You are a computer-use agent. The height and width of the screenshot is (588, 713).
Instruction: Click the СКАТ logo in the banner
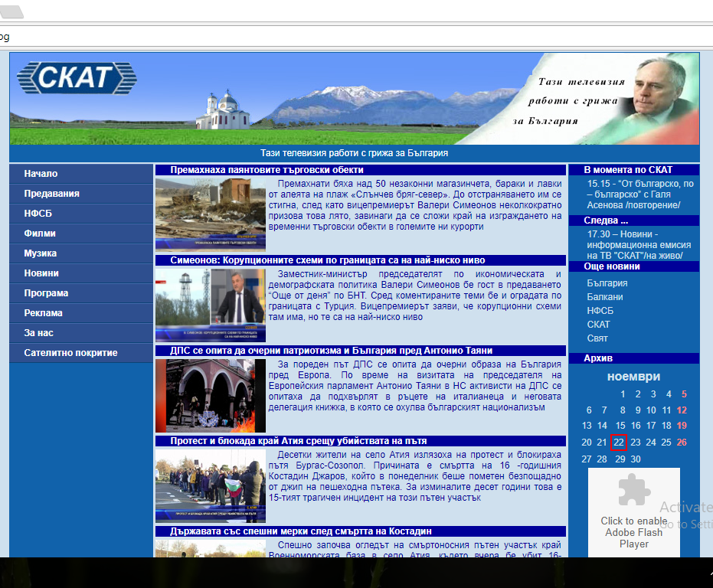77,78
